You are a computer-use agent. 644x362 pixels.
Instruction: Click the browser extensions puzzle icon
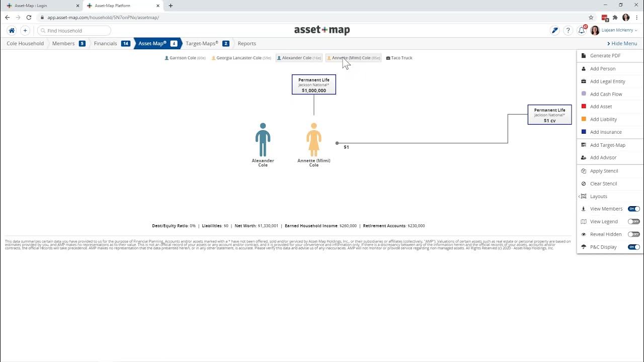pyautogui.click(x=615, y=17)
